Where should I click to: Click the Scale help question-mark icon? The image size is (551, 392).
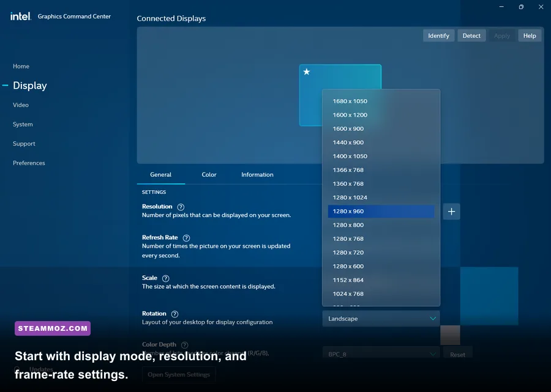coord(165,278)
